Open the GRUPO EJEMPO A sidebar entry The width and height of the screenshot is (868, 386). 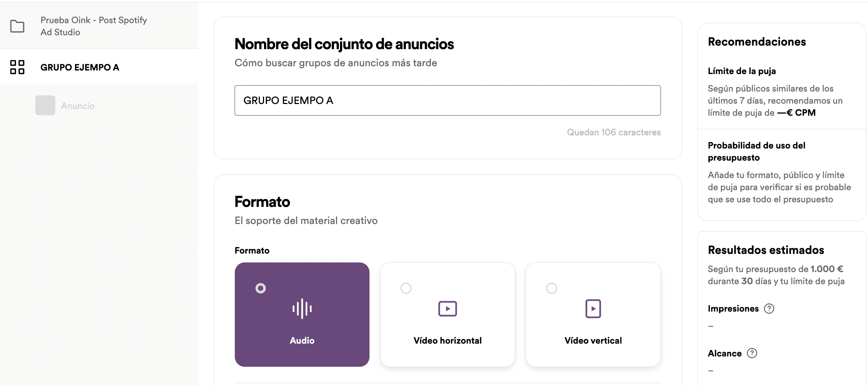pyautogui.click(x=80, y=67)
